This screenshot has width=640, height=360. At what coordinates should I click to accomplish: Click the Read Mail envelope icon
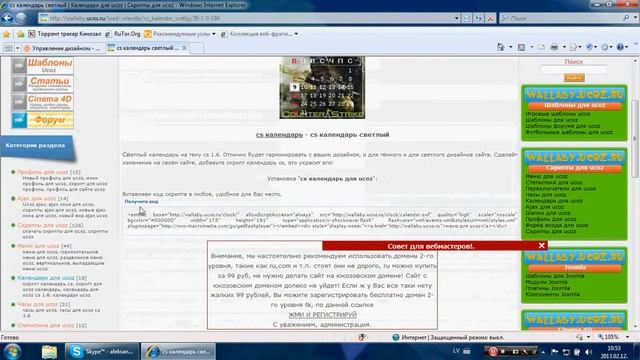click(x=541, y=47)
